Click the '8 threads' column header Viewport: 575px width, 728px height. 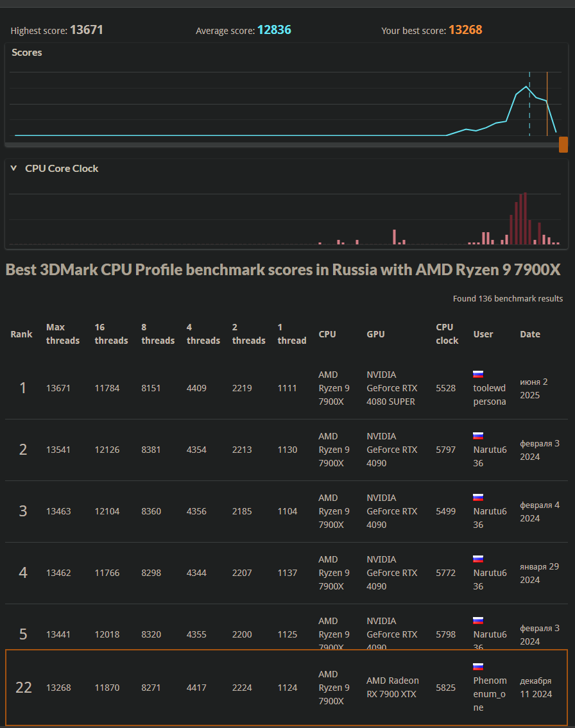[x=158, y=334]
